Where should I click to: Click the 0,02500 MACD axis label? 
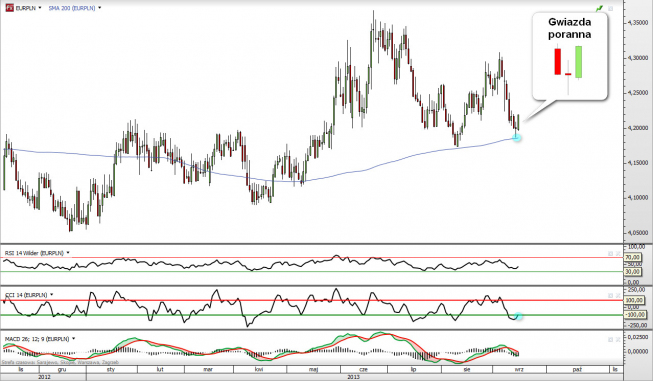(637, 336)
